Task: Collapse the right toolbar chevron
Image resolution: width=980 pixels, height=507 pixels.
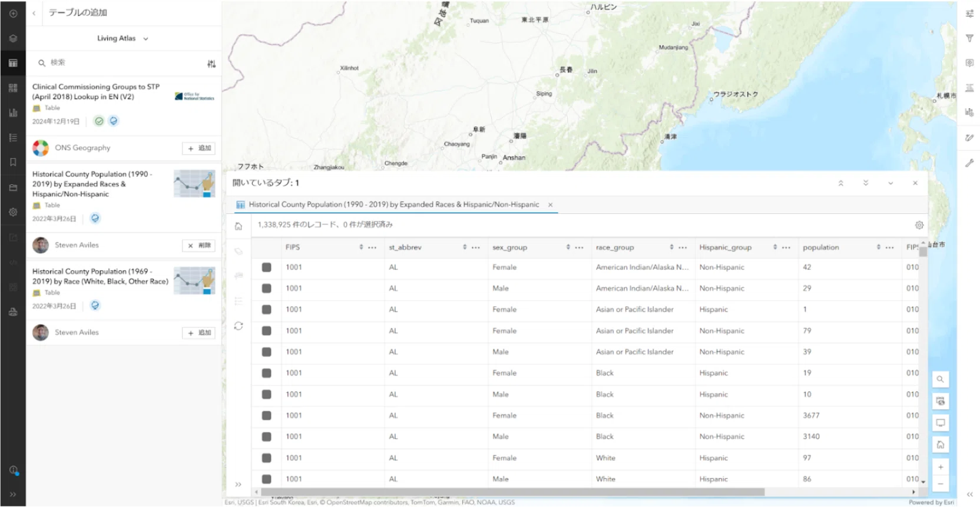Action: [969, 494]
